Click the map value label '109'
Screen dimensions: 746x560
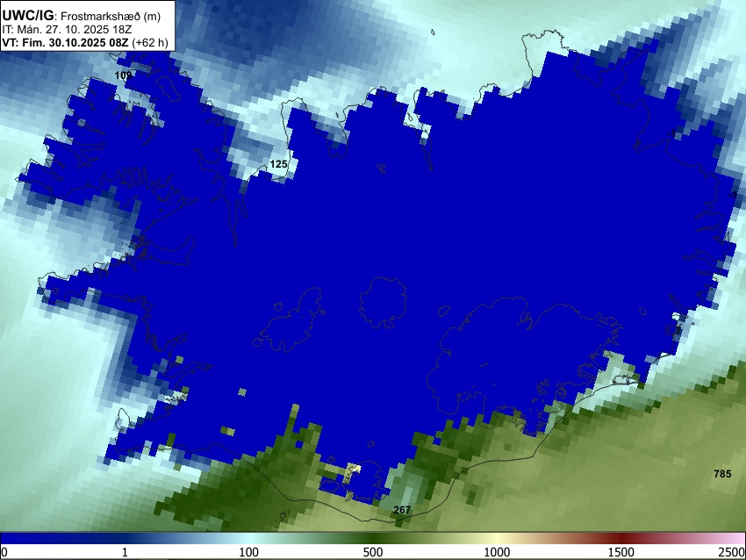[x=123, y=75]
